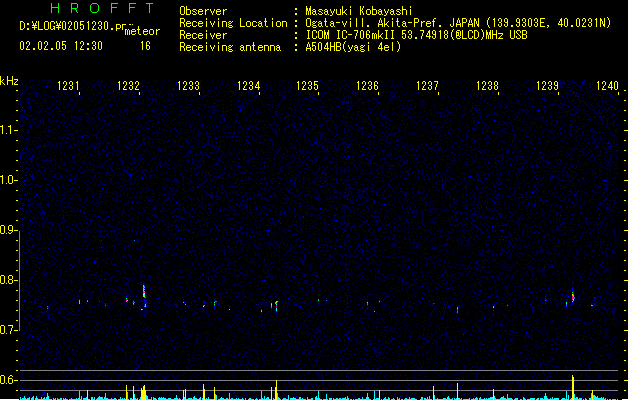
Task: Click location Ogata-vill. Akita-Pref. JAPAN text
Action: click(x=393, y=23)
